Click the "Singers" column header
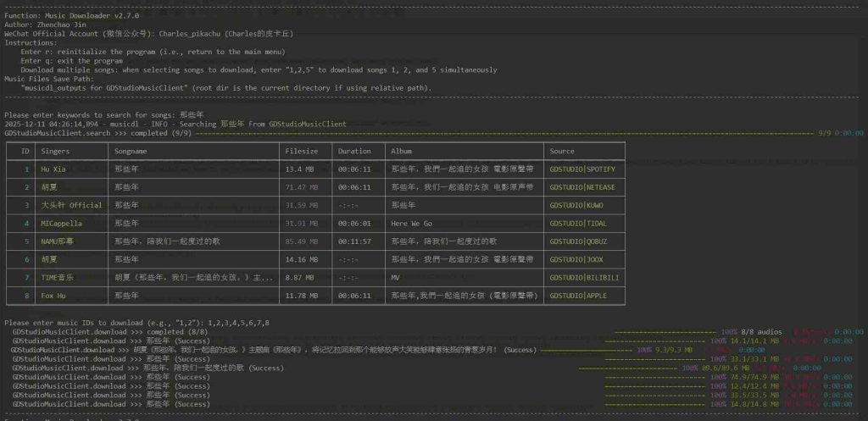 (x=55, y=151)
